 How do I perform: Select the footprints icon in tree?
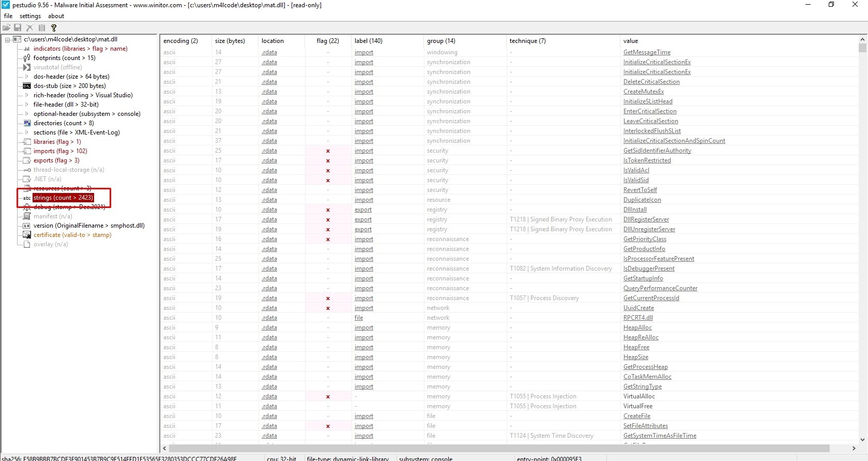pos(27,58)
